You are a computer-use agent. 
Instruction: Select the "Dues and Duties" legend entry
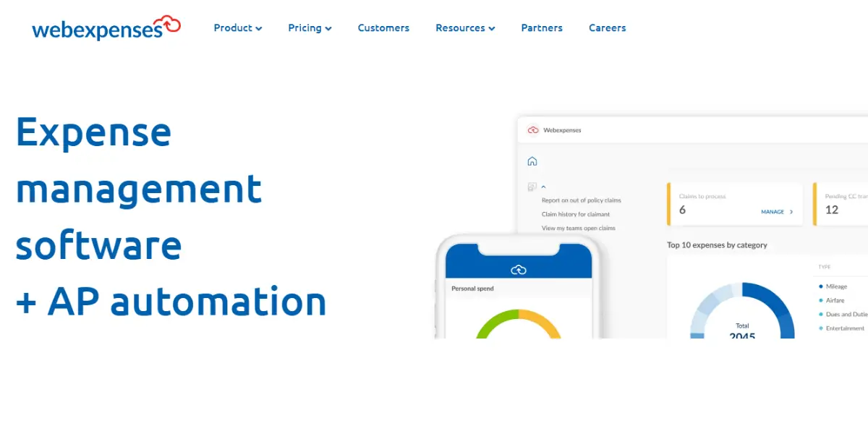(x=843, y=315)
